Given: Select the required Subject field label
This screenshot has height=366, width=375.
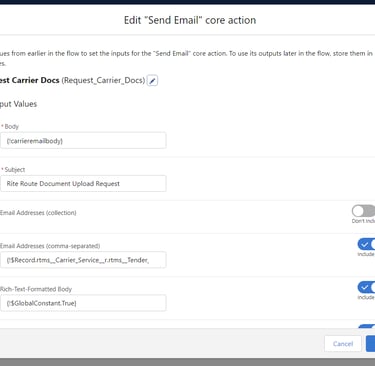Looking at the screenshot, I should coord(14,170).
